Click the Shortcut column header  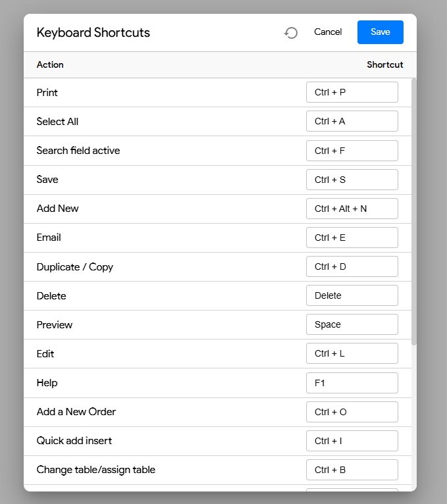pos(385,64)
